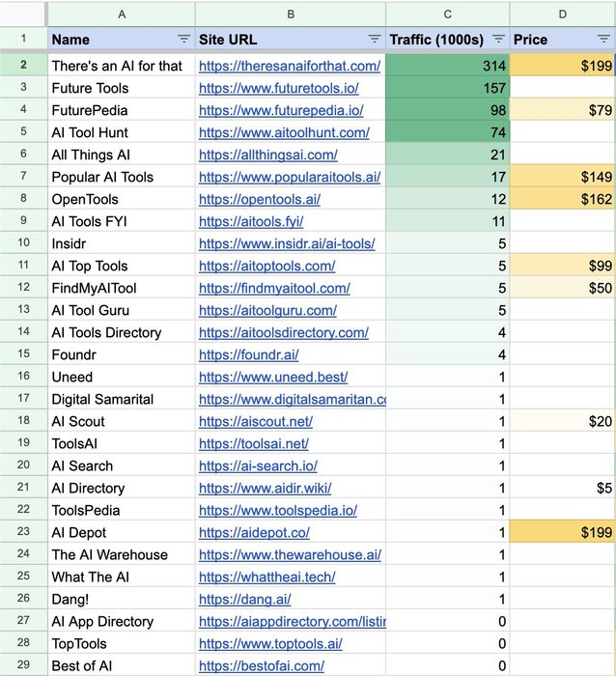Visit the aidepot.co link

click(254, 533)
